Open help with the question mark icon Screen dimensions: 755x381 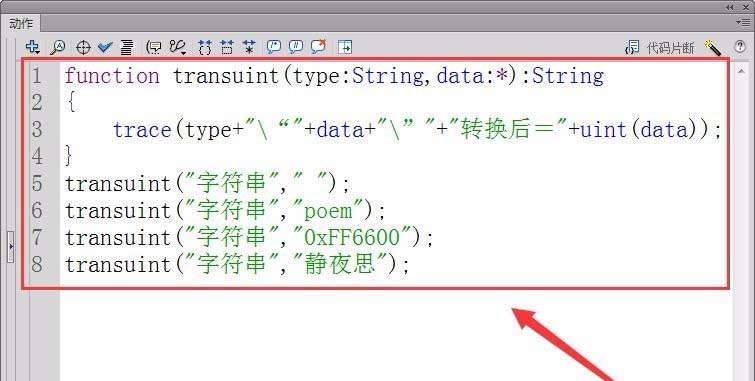click(740, 47)
